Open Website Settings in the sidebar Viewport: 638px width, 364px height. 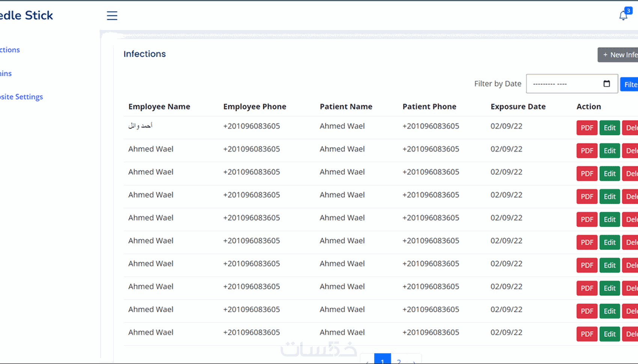point(21,97)
